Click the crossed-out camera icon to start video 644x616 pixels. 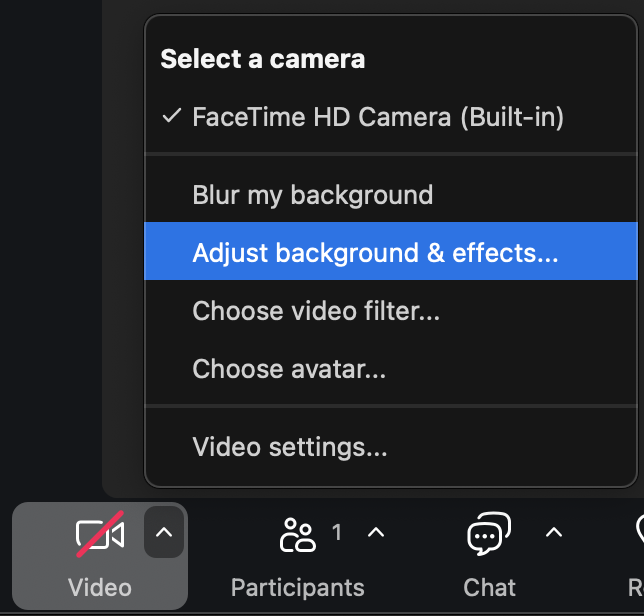(100, 535)
